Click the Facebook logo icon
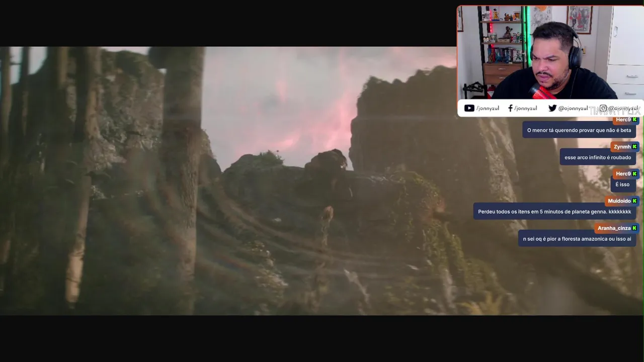 click(510, 108)
